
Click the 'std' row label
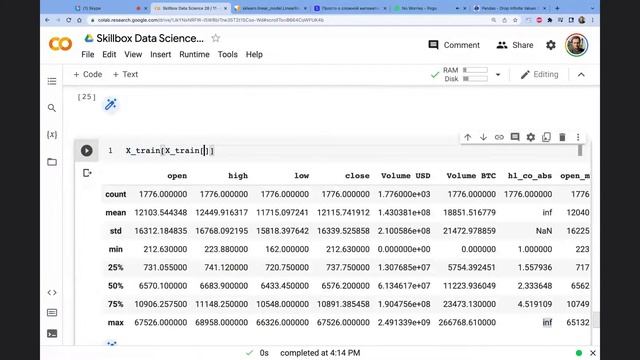116,231
